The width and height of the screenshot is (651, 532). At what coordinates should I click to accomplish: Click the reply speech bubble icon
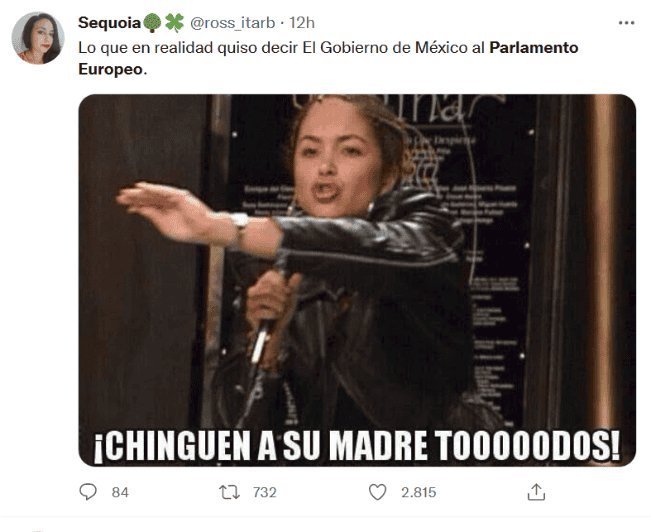88,492
